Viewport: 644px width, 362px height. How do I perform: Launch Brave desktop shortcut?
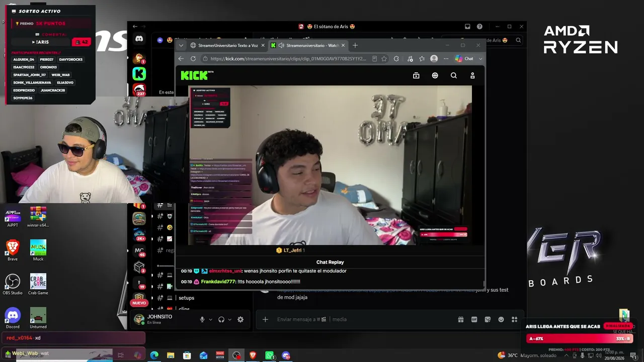pos(13,250)
